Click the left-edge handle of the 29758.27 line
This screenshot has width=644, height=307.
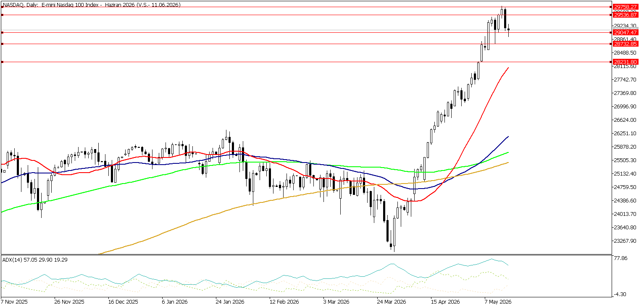[2, 7]
